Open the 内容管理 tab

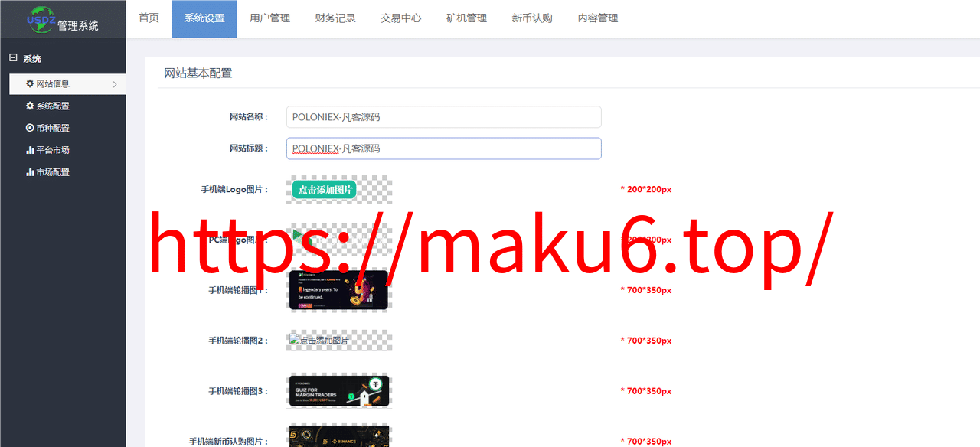tap(598, 18)
